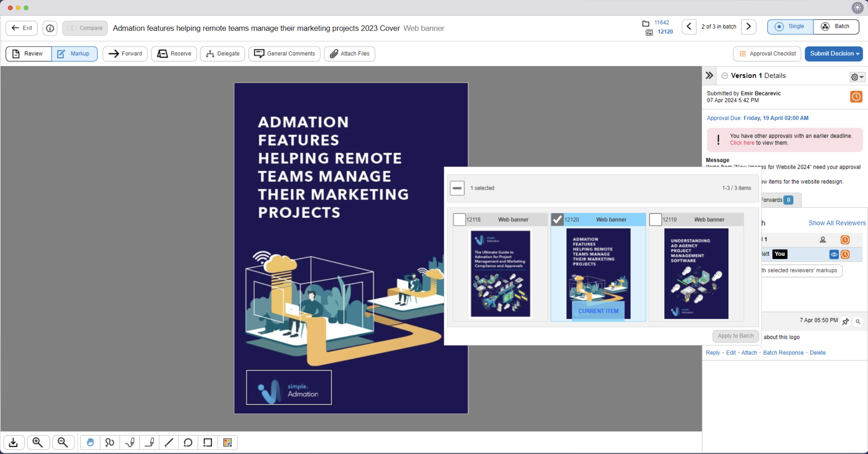Click orange clock icon in level 1 row
This screenshot has width=868, height=454.
845,240
